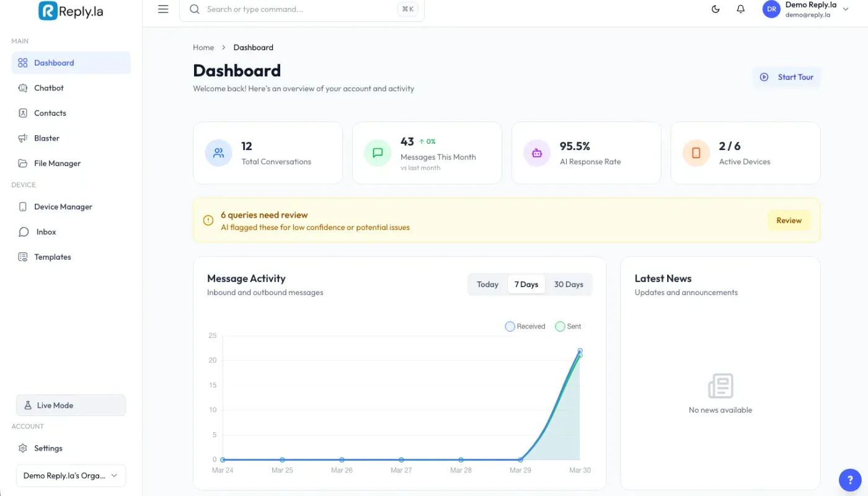Click the DR user avatar
Screen dimensions: 868x496
pos(771,9)
